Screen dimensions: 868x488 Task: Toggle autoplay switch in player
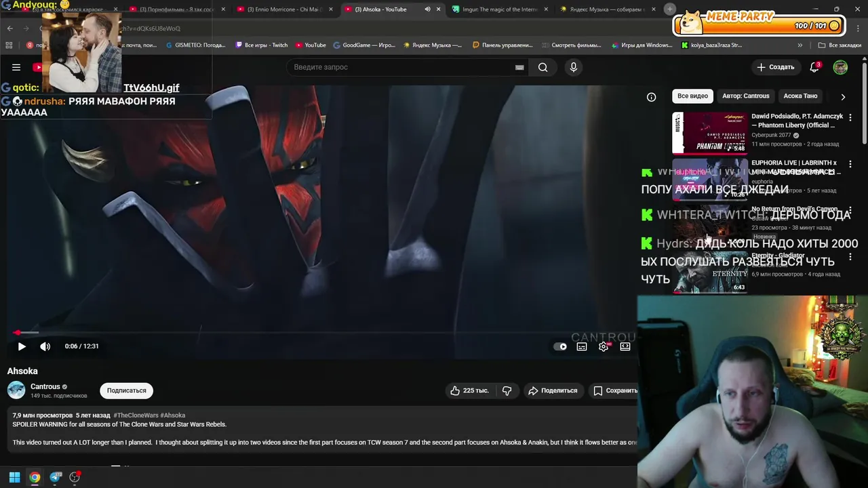[x=560, y=346]
